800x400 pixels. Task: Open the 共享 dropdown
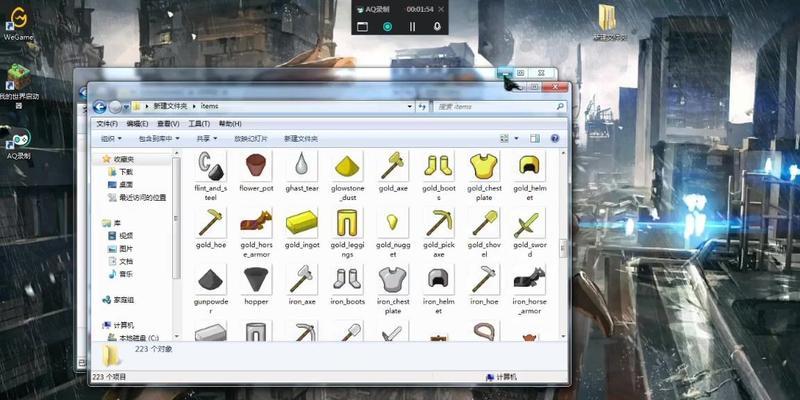click(207, 139)
